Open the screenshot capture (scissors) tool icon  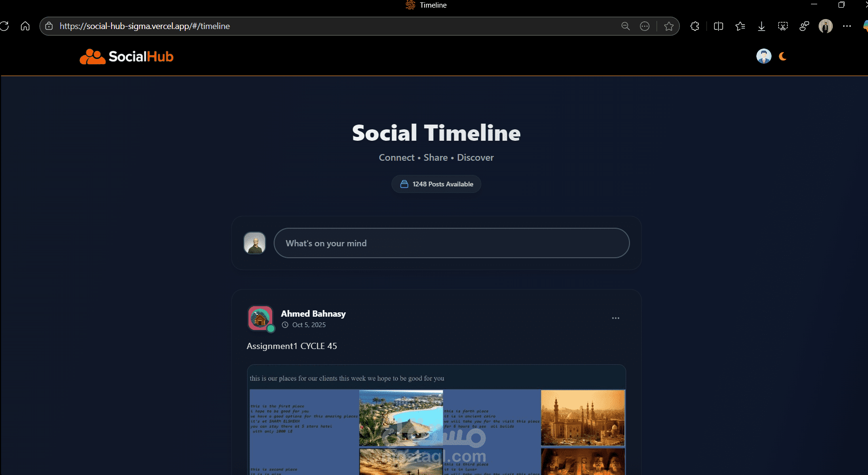[x=782, y=26]
